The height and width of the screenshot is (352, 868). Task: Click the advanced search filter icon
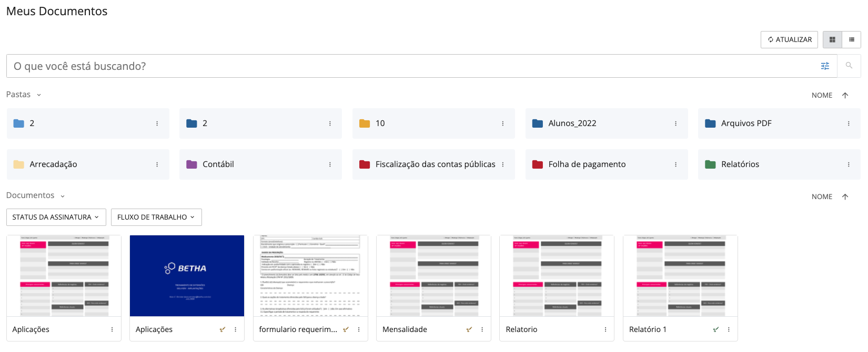(825, 66)
